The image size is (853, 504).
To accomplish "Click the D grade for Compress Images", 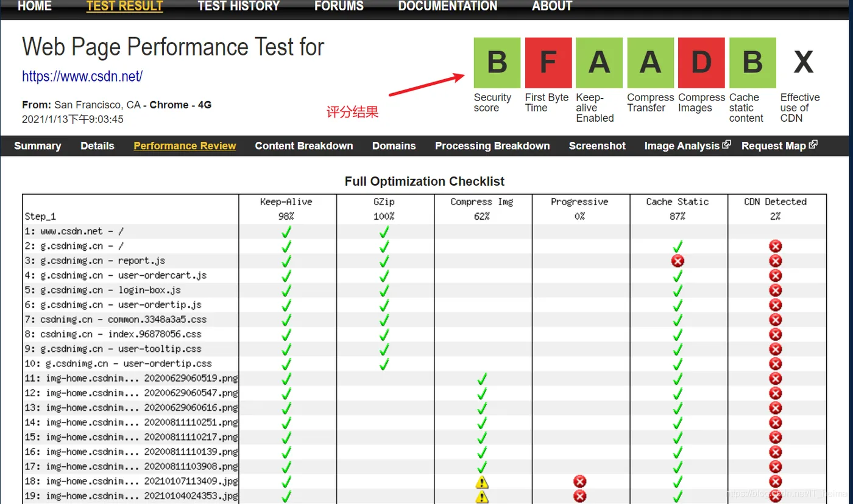I will pos(701,63).
